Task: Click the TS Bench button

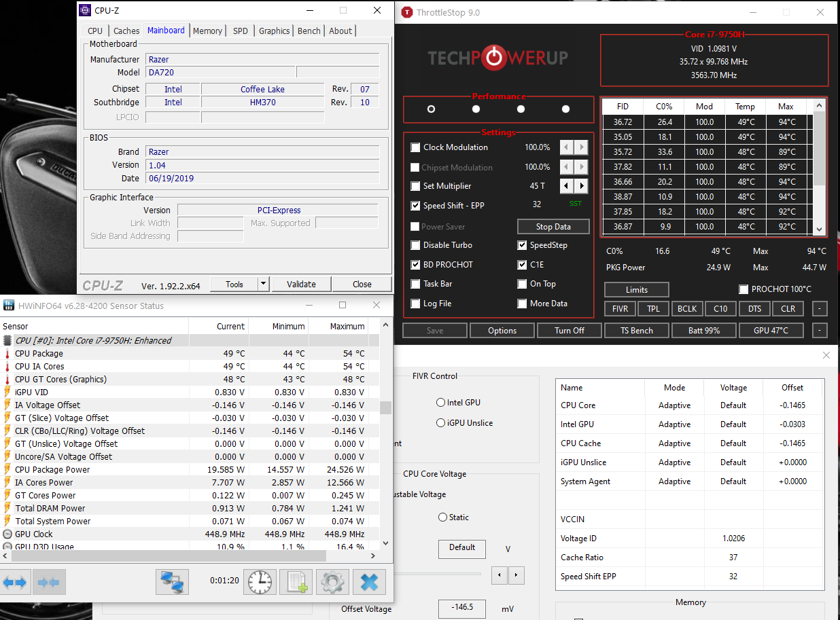Action: tap(637, 331)
